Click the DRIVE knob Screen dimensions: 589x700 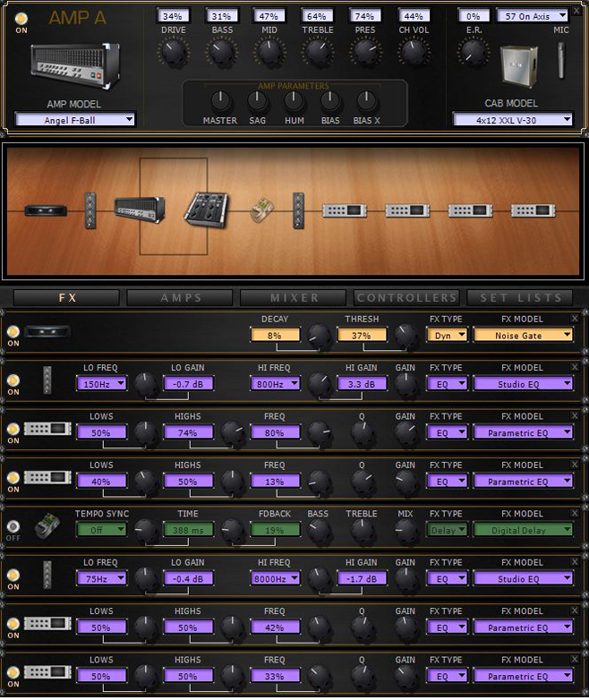(x=174, y=52)
